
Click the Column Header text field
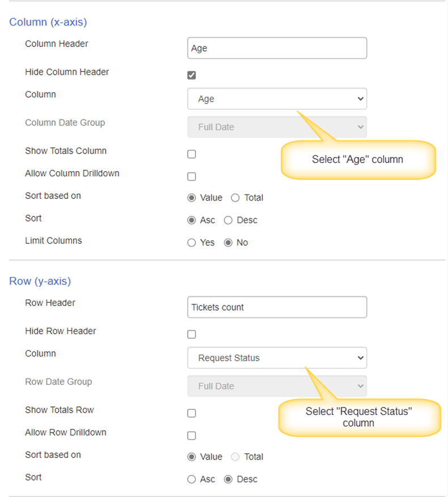point(277,48)
